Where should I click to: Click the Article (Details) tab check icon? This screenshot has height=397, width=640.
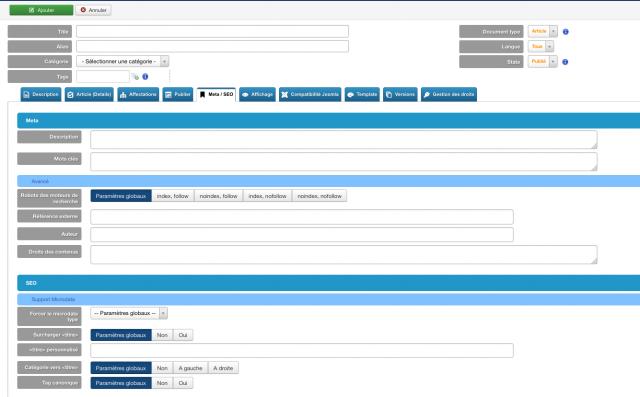click(70, 95)
